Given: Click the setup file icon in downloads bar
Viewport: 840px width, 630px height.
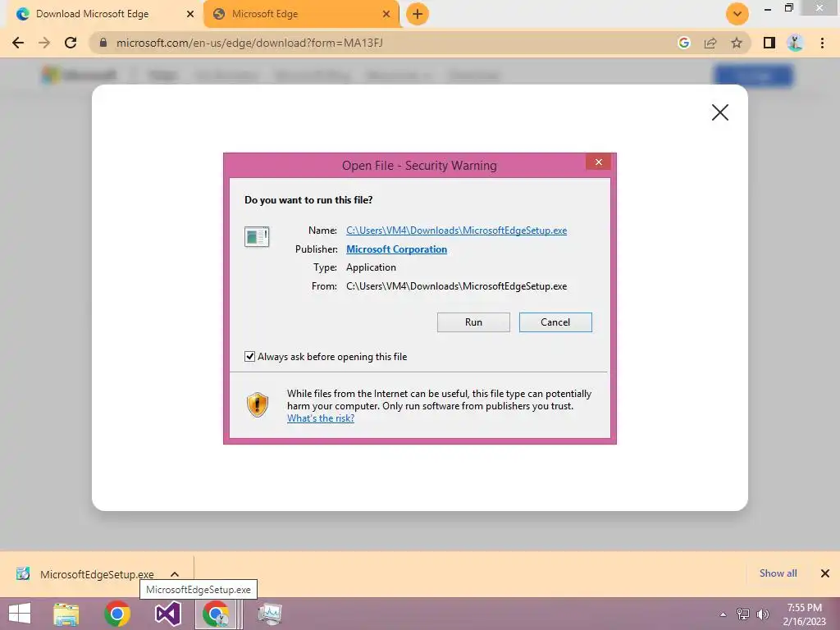Looking at the screenshot, I should point(23,573).
